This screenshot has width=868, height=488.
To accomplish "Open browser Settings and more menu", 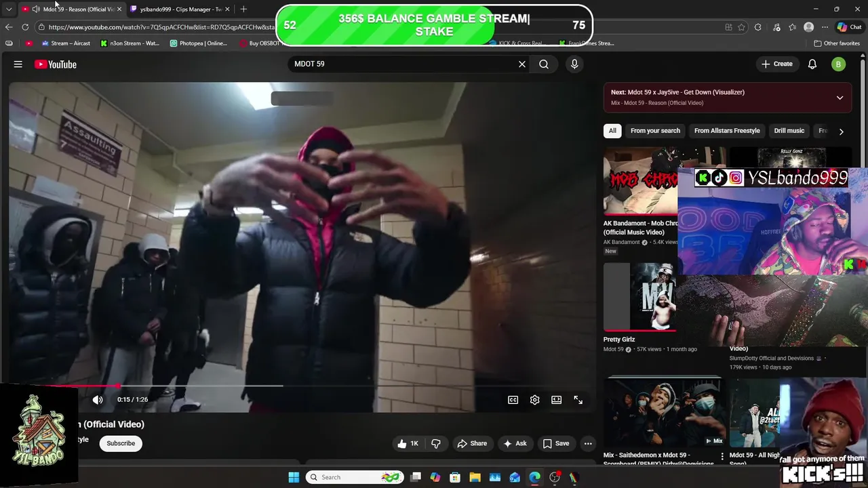I will tap(825, 27).
